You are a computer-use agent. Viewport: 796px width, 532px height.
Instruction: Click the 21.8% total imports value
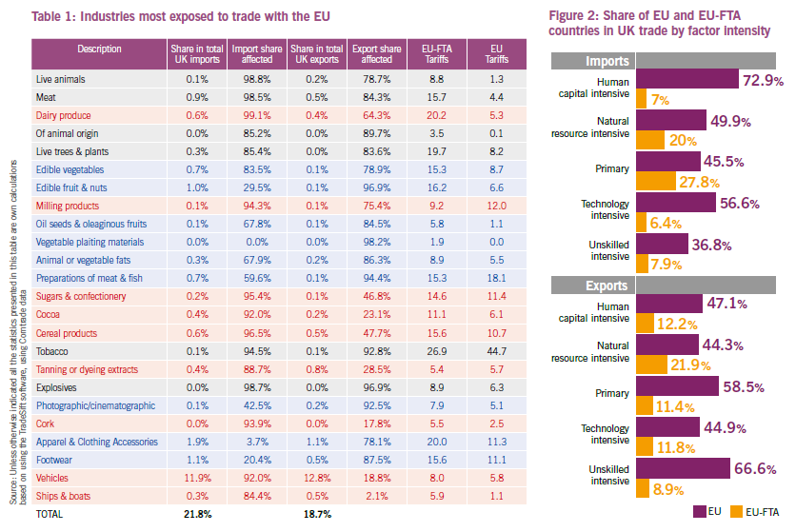click(197, 514)
